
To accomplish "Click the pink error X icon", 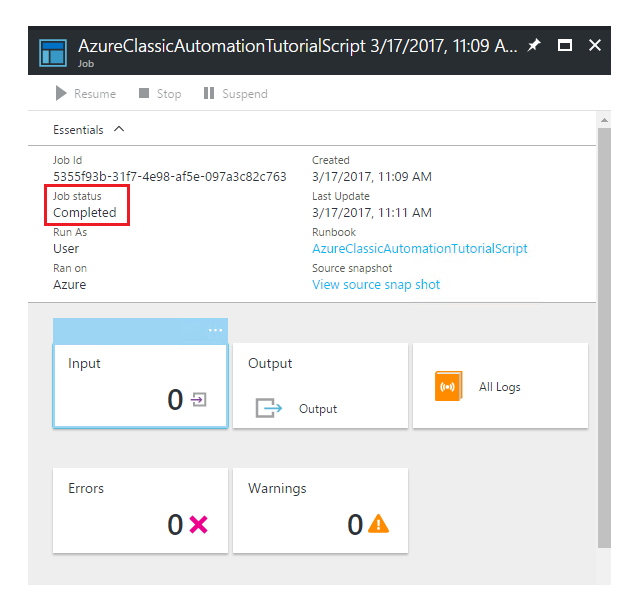I will (198, 525).
